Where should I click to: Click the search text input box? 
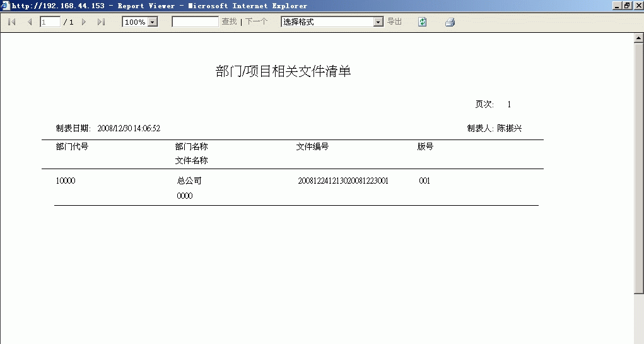pyautogui.click(x=195, y=22)
